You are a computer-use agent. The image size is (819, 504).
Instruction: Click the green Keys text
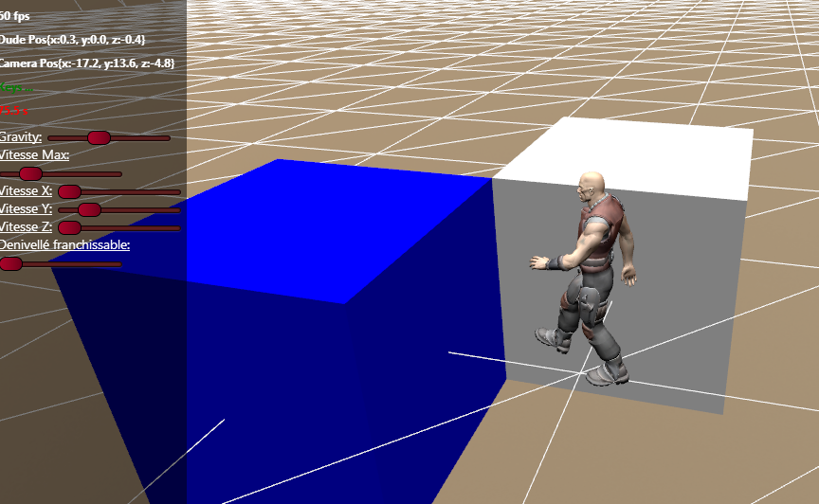tap(16, 87)
